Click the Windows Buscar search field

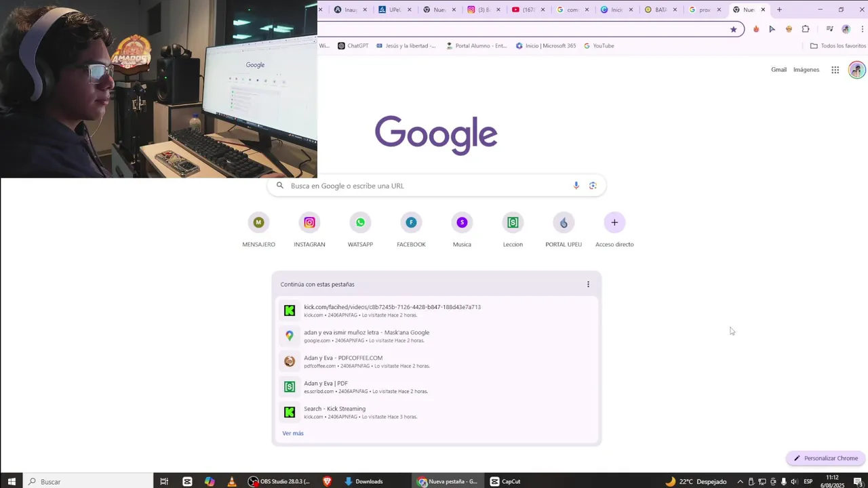coord(88,481)
